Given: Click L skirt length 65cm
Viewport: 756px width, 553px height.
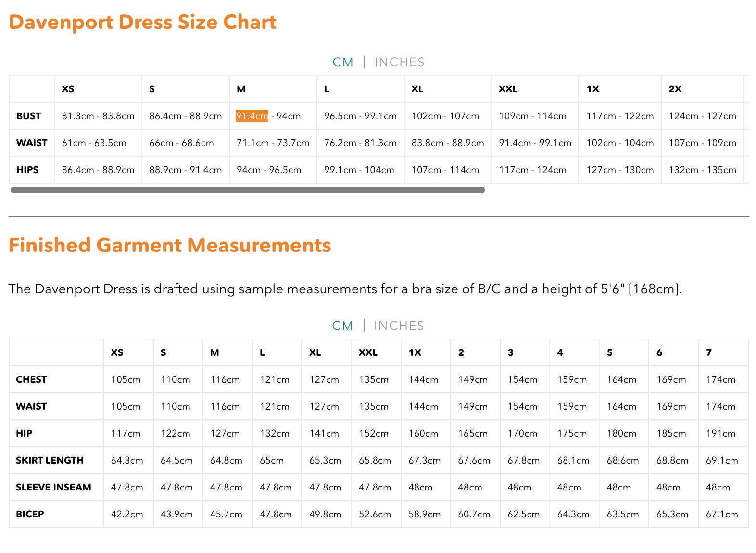Looking at the screenshot, I should 272,460.
